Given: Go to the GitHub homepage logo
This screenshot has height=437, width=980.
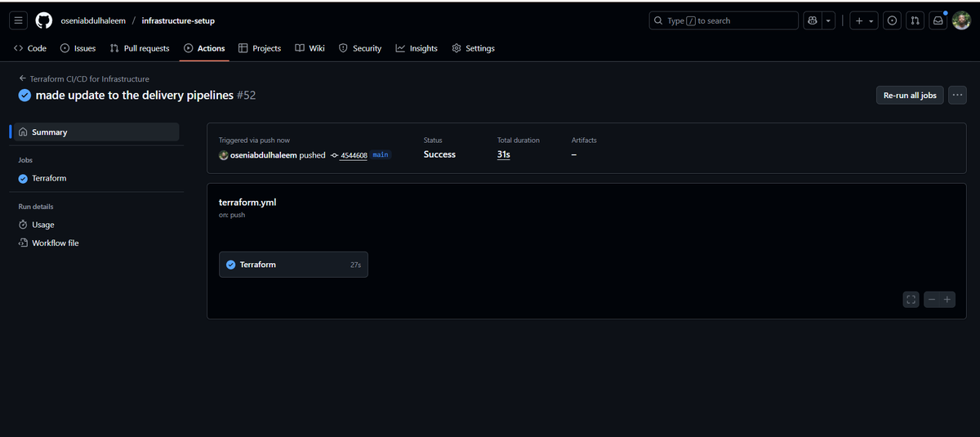Looking at the screenshot, I should coord(44,20).
